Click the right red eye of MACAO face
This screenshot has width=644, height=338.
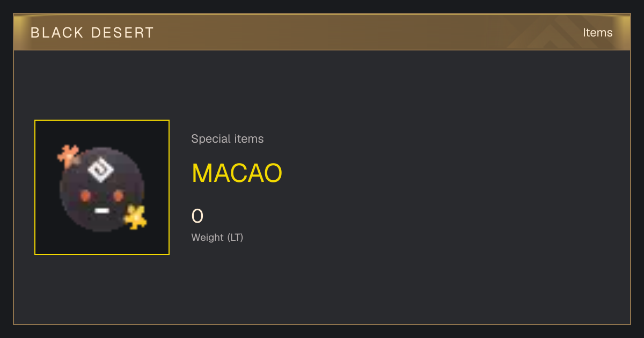118,195
